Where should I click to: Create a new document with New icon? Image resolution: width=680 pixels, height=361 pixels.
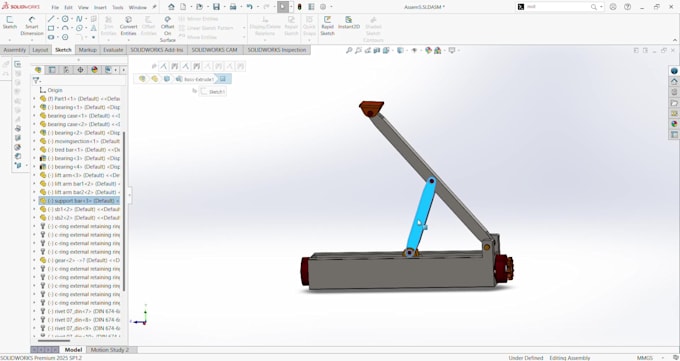pyautogui.click(x=183, y=7)
